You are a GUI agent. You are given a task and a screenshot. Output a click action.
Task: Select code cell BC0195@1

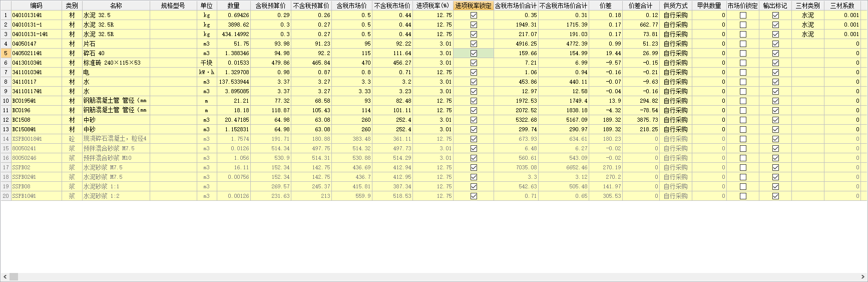point(36,101)
